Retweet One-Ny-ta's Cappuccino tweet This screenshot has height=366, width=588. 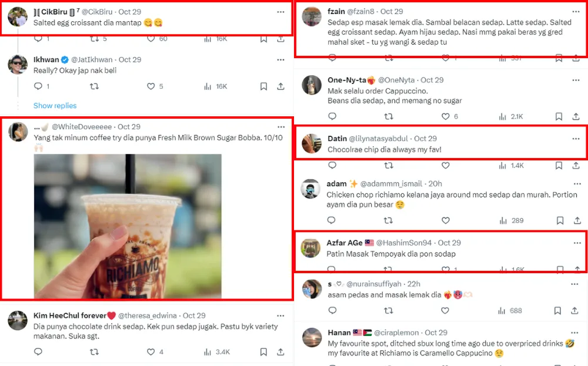point(389,116)
